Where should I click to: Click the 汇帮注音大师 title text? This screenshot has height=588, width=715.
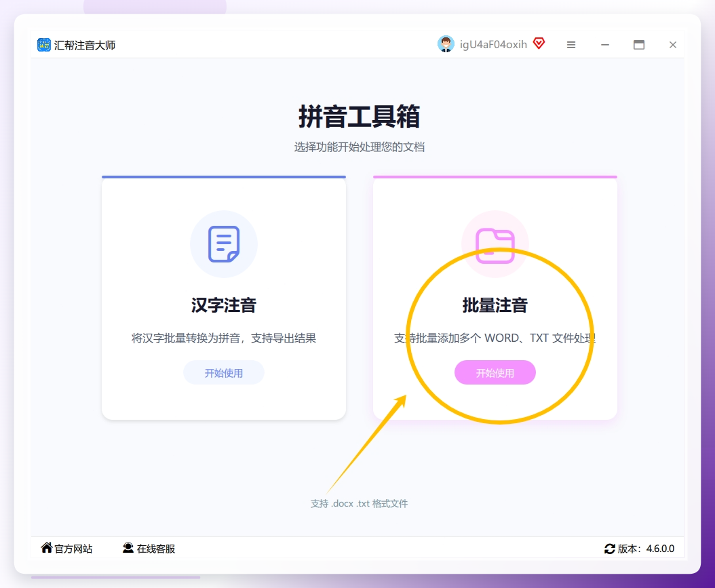(x=85, y=45)
